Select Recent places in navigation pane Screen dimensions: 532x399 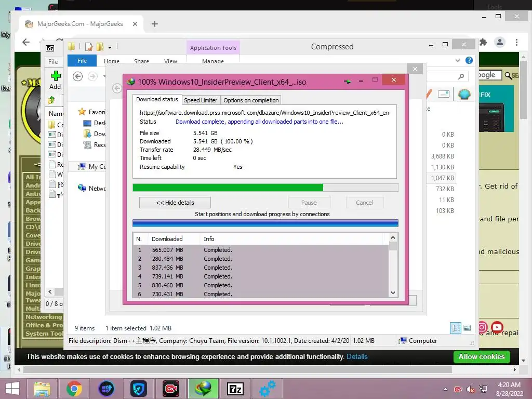(x=95, y=144)
